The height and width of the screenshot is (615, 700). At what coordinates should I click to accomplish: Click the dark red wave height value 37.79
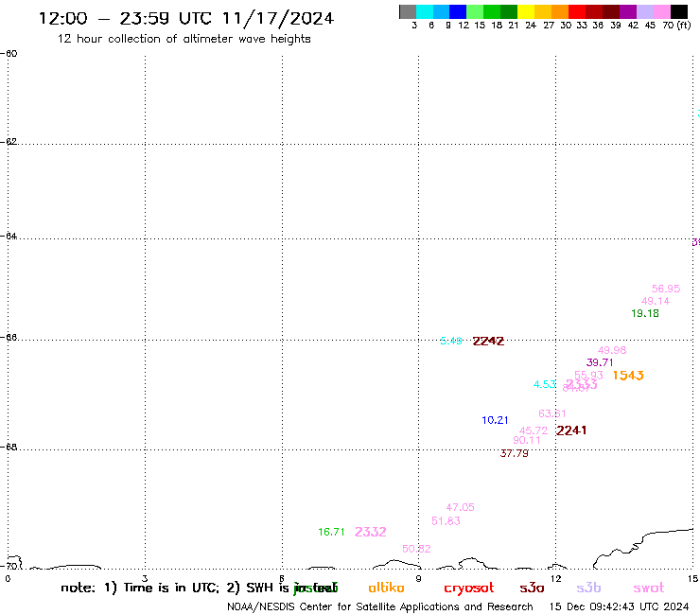[x=515, y=454]
